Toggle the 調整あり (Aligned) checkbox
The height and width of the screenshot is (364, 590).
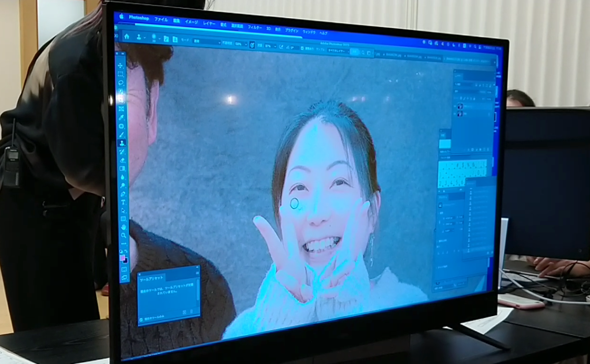[x=302, y=48]
